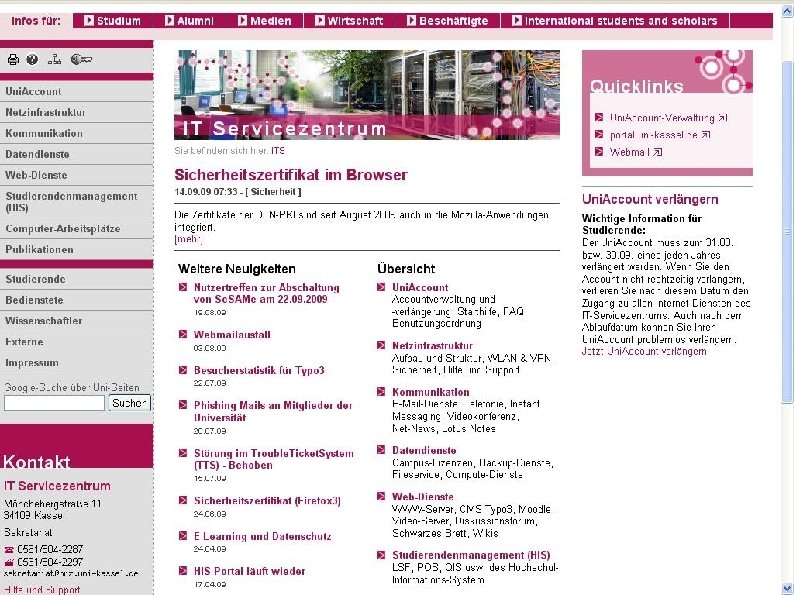Click the arrow bullet before Phishing Mails news
Viewport: 794px width, 595px height.
pos(183,405)
